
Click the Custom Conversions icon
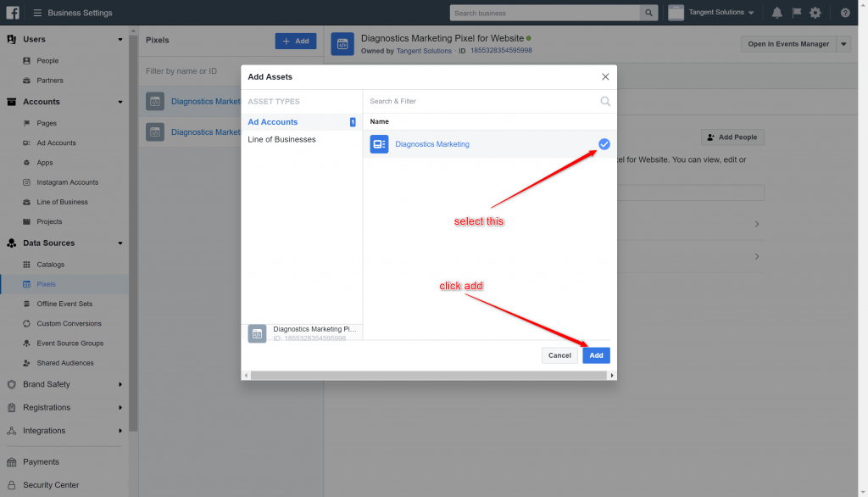[26, 324]
